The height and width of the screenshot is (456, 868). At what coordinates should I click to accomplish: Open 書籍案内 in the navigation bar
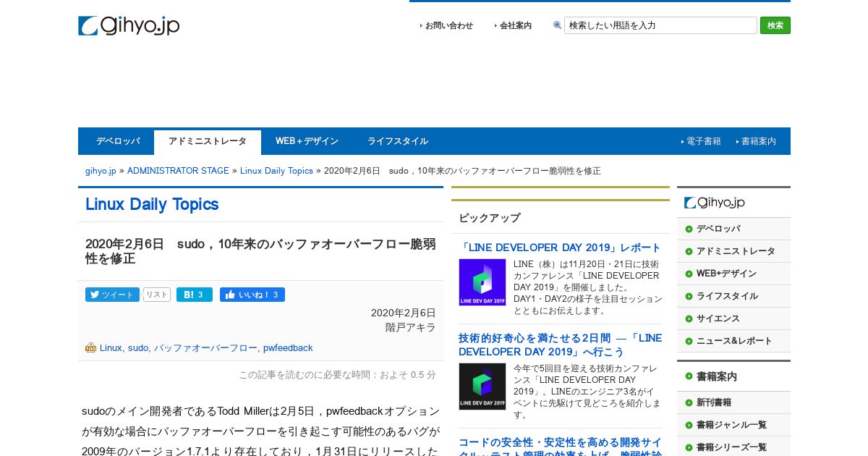759,141
